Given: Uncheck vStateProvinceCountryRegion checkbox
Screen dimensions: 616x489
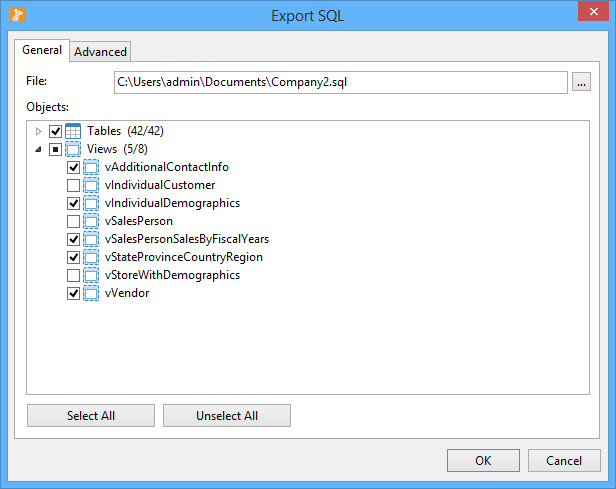Looking at the screenshot, I should point(73,257).
